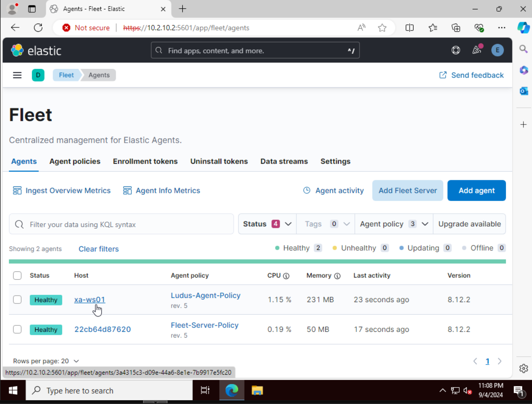Check the 22cb64d87620 agent row checkbox
This screenshot has height=404, width=532.
(17, 329)
